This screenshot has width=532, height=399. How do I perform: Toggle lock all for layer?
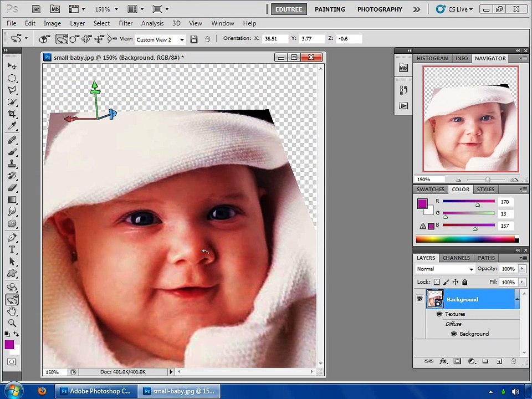click(x=465, y=282)
